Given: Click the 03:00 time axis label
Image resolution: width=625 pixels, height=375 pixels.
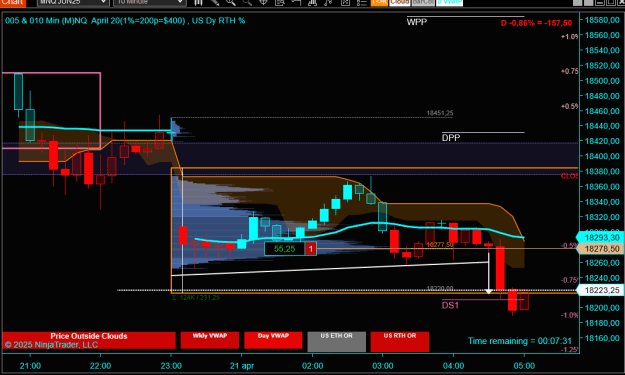Looking at the screenshot, I should [x=383, y=366].
